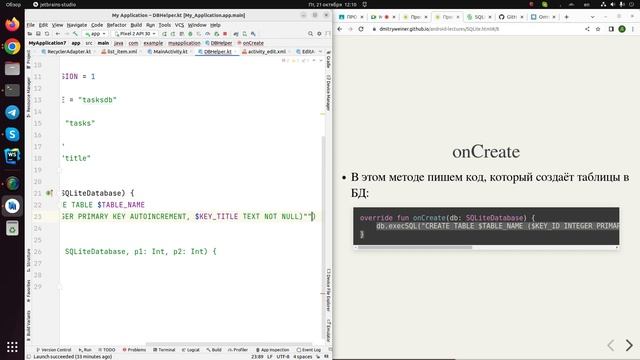Open the Version Control tool window
Screen dimensions: 640x360
coord(54,350)
